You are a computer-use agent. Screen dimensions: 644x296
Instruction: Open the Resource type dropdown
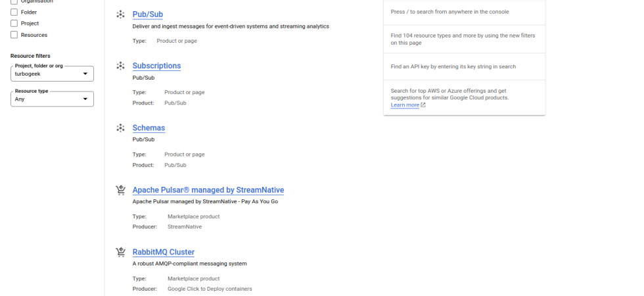52,99
